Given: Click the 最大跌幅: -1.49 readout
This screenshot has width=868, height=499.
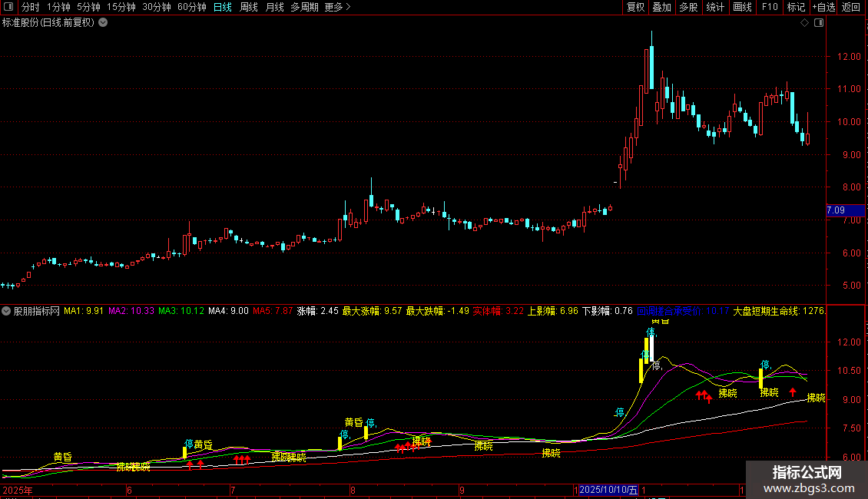Looking at the screenshot, I should [x=437, y=311].
